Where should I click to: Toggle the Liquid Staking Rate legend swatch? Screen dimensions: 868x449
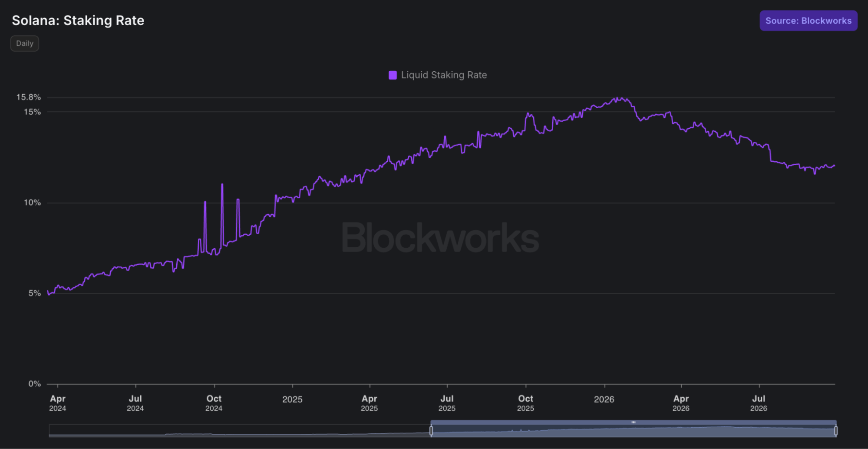pyautogui.click(x=393, y=75)
